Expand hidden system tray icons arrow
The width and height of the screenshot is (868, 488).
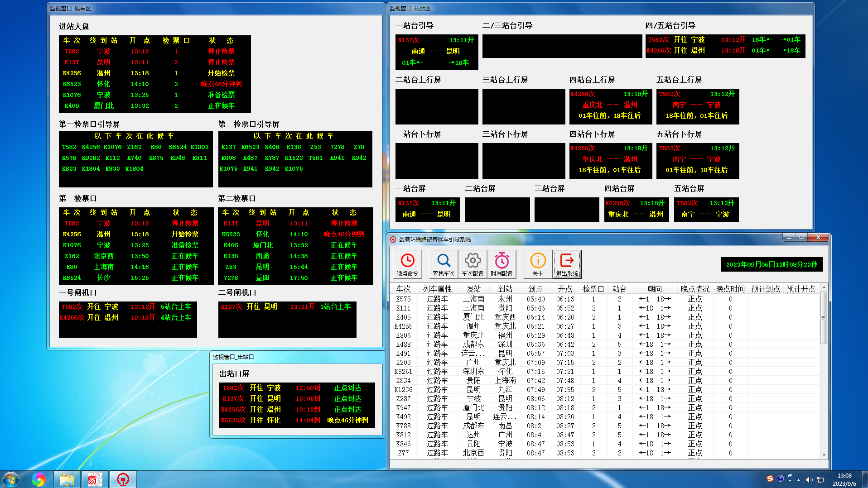point(798,480)
